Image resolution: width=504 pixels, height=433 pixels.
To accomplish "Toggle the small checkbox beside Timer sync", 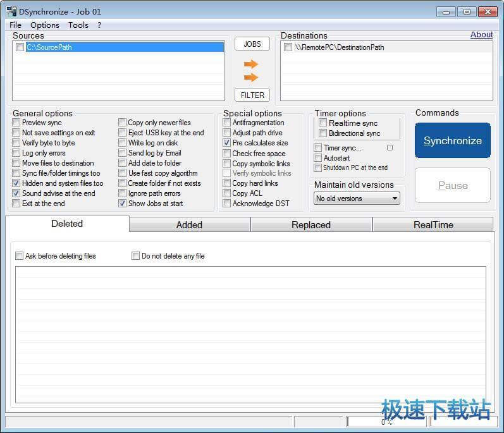I will 390,148.
